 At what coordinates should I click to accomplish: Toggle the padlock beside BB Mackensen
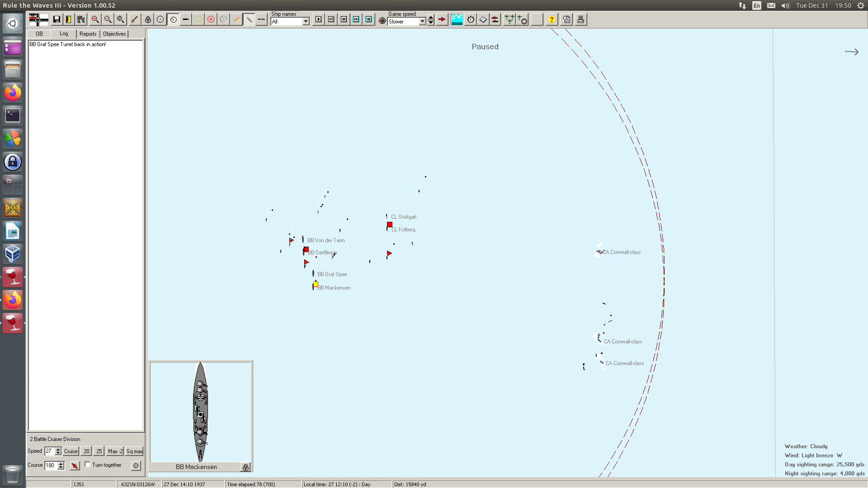click(245, 467)
